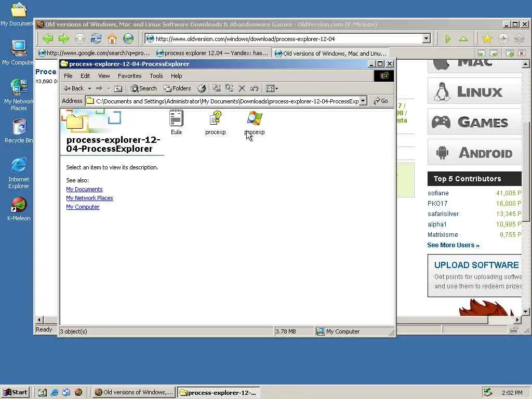Open the Games category on OldVersion page
This screenshot has width=532, height=399.
tap(474, 122)
